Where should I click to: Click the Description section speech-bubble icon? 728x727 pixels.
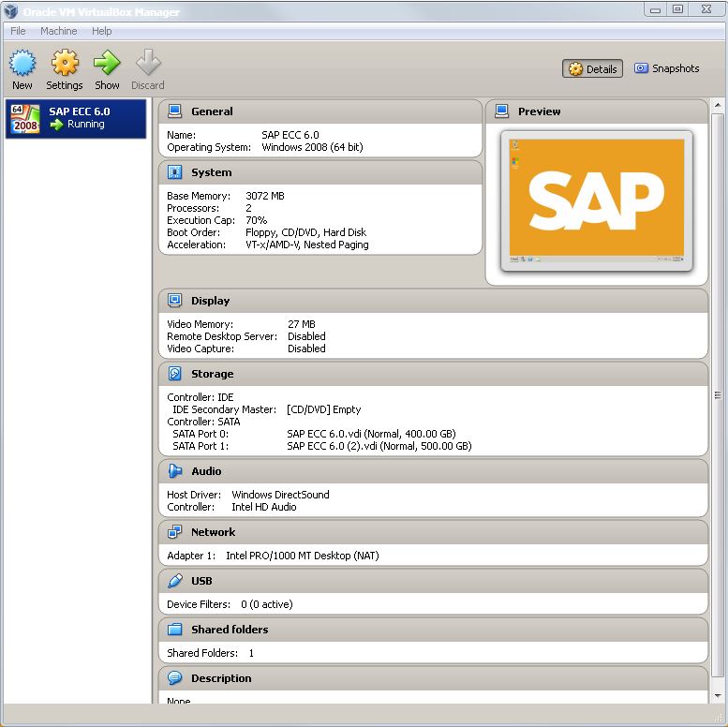(x=175, y=677)
